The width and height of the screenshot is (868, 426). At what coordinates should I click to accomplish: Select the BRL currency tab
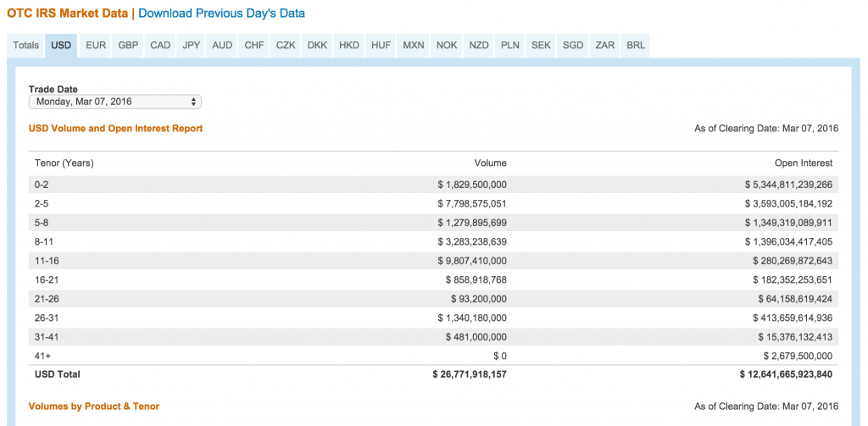[635, 45]
